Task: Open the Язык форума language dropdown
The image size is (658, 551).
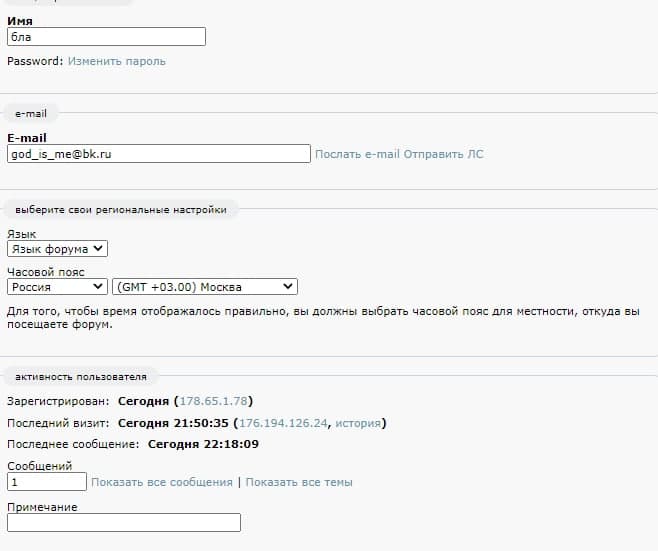Action: (57, 249)
